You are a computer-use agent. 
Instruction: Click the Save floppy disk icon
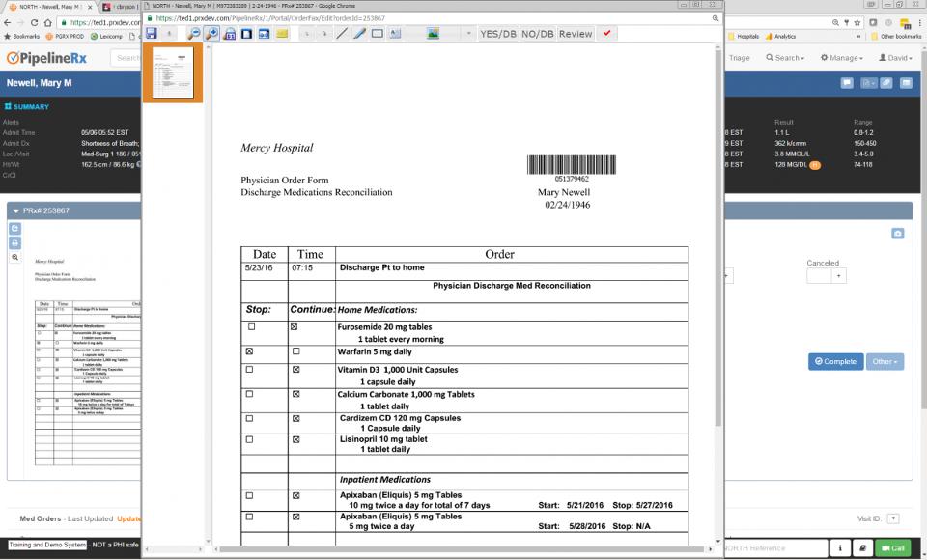(x=152, y=34)
